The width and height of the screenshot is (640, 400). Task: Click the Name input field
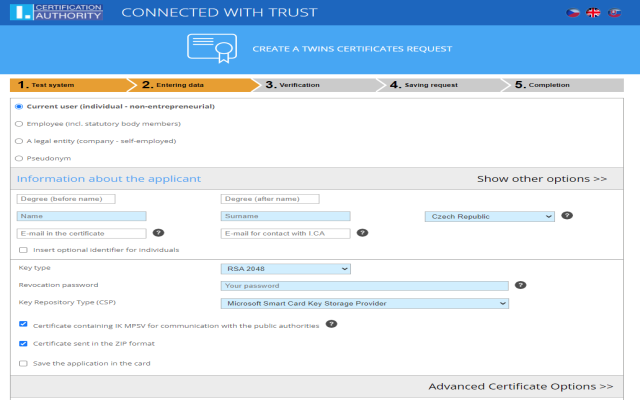(x=81, y=216)
